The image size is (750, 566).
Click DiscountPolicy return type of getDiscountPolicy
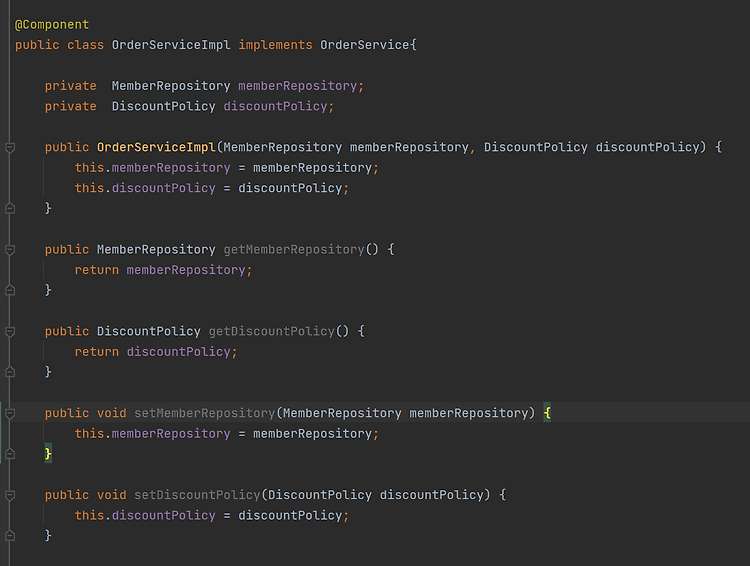point(148,332)
